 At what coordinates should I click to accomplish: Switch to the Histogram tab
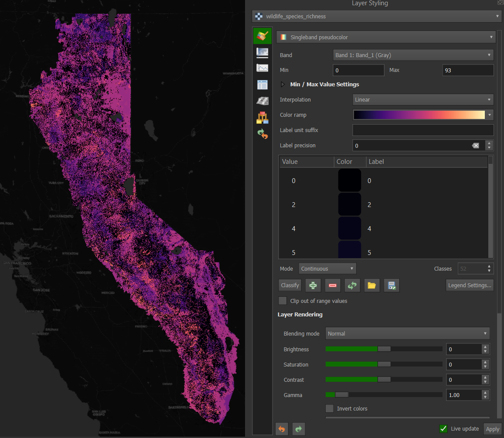pos(262,68)
